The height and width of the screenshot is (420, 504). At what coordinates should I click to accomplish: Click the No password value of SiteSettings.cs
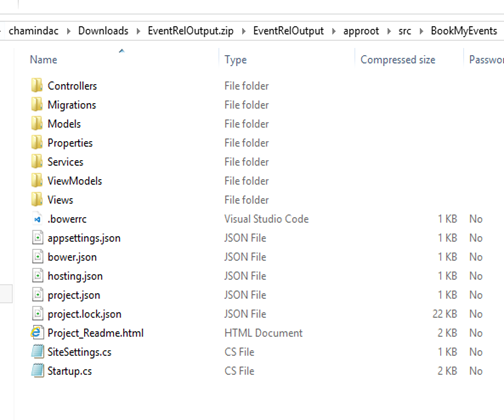click(476, 352)
